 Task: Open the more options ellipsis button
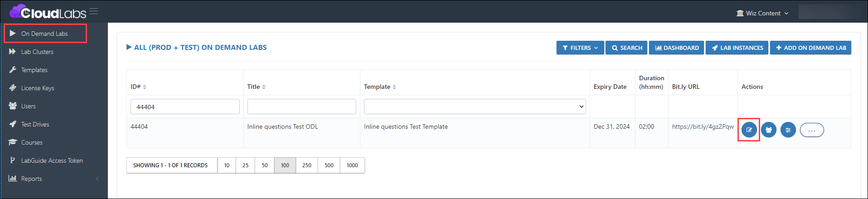pos(812,130)
